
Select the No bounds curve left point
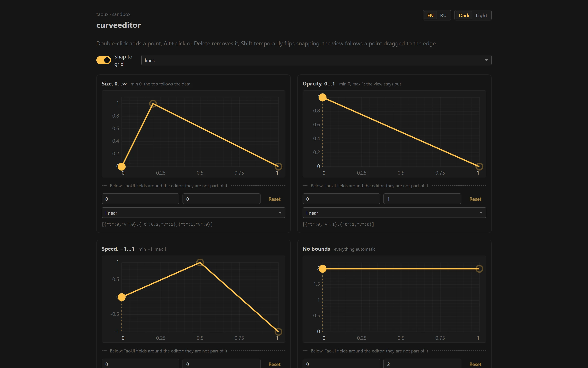click(x=322, y=269)
